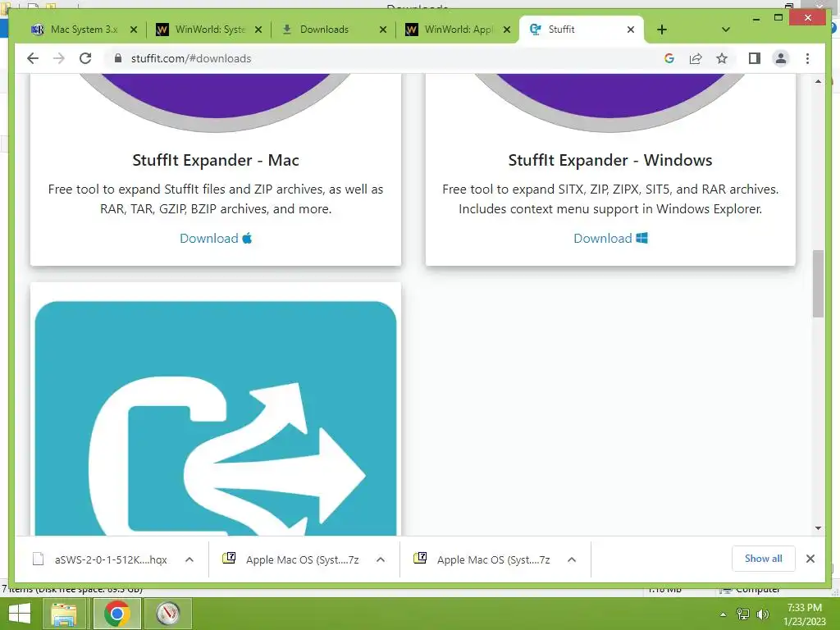840x630 pixels.
Task: Open the Windows Start button
Action: coord(20,614)
